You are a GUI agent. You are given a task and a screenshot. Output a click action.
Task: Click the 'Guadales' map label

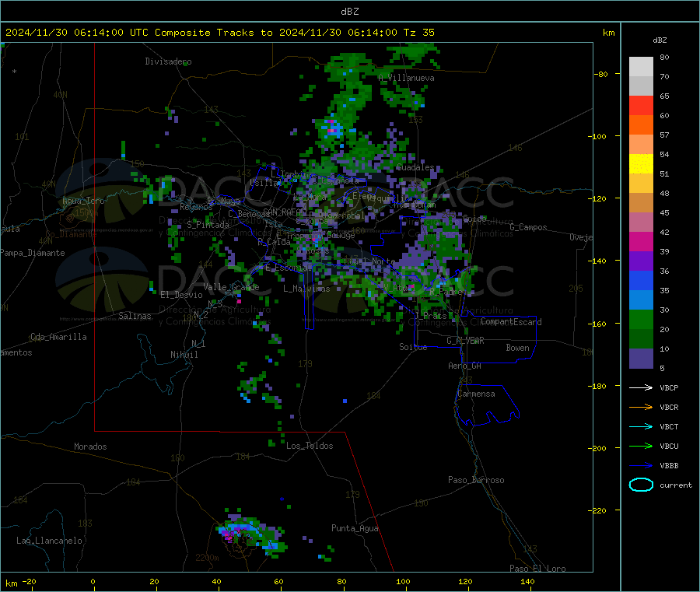tap(415, 167)
